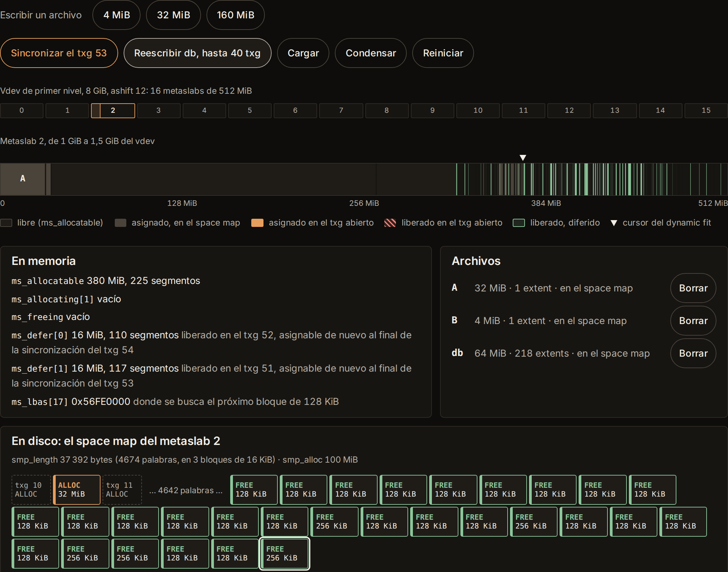Click the orange 'asignado en el txg abierto' swatch
The width and height of the screenshot is (728, 572).
pos(257,223)
